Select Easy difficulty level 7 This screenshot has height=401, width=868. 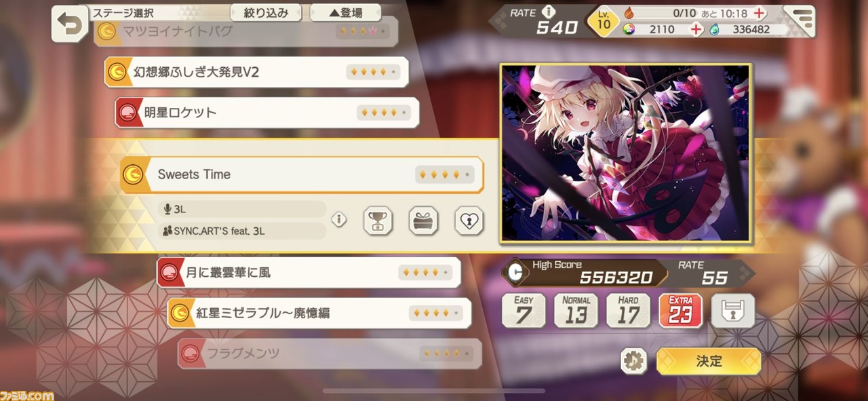coord(524,311)
